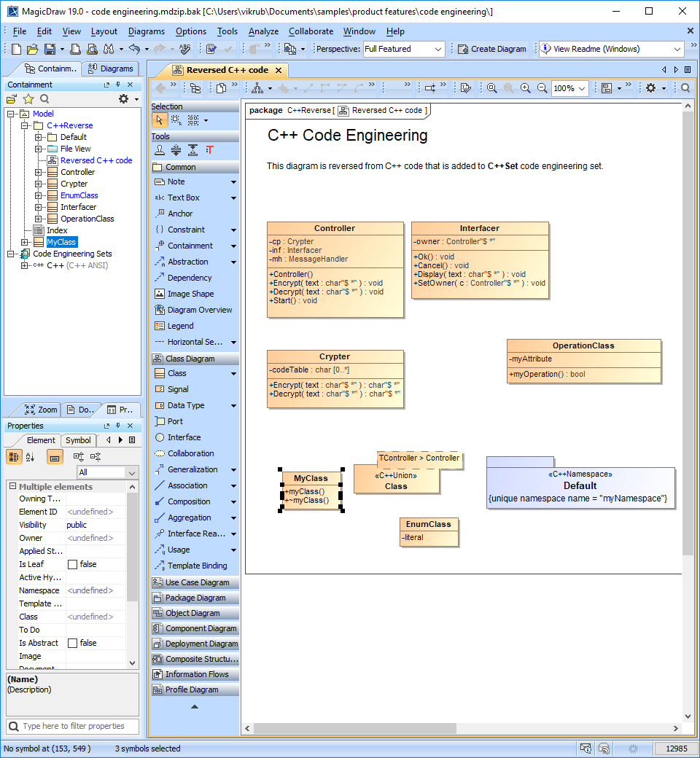
Task: Click the Zoom In magnifier icon
Action: 525,88
